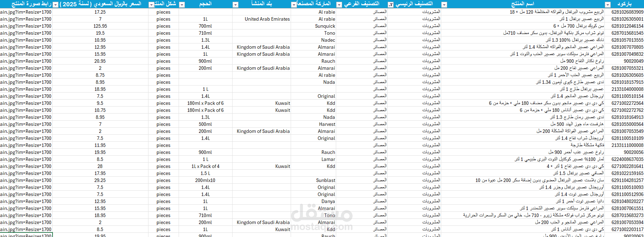
Task: Select the price cell 17.25
Action: pos(100,12)
